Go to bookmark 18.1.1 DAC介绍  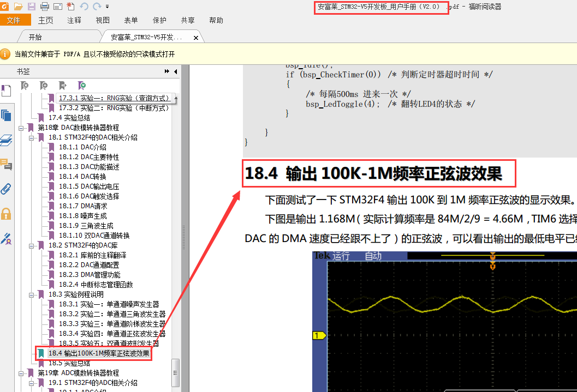tap(82, 147)
